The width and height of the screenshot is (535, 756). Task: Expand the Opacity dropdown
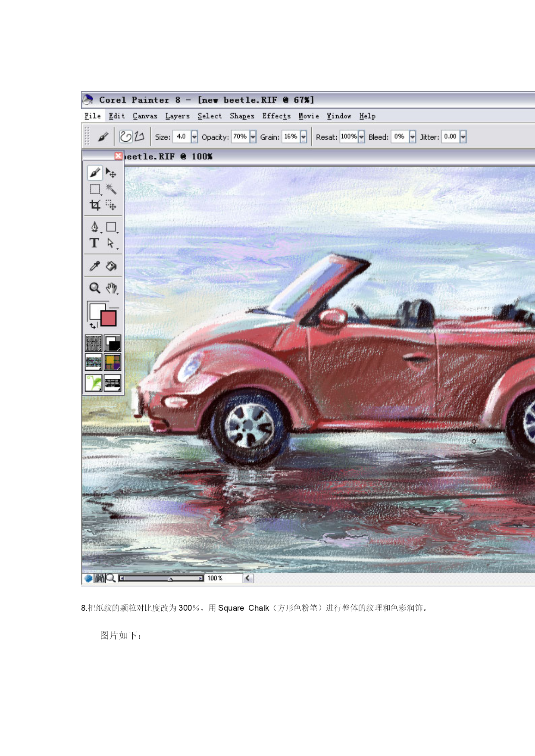point(253,137)
